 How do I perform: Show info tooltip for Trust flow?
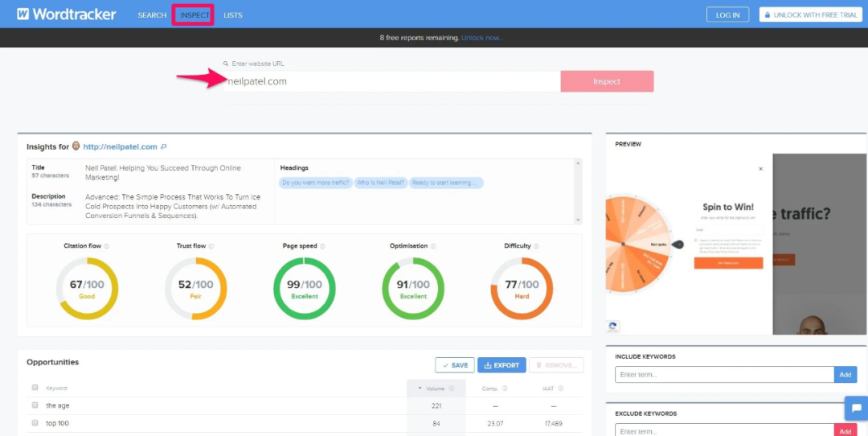pyautogui.click(x=211, y=246)
